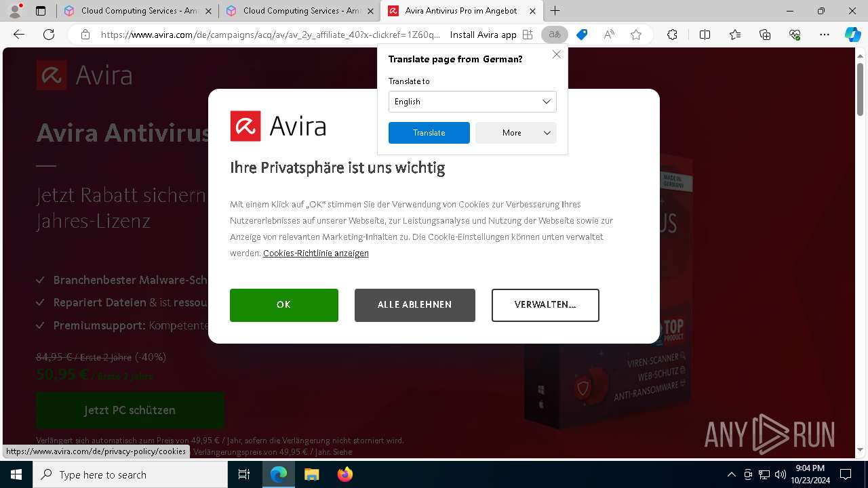Open Edge Settings and more menu
Viewport: 868px width, 488px height.
[x=825, y=35]
